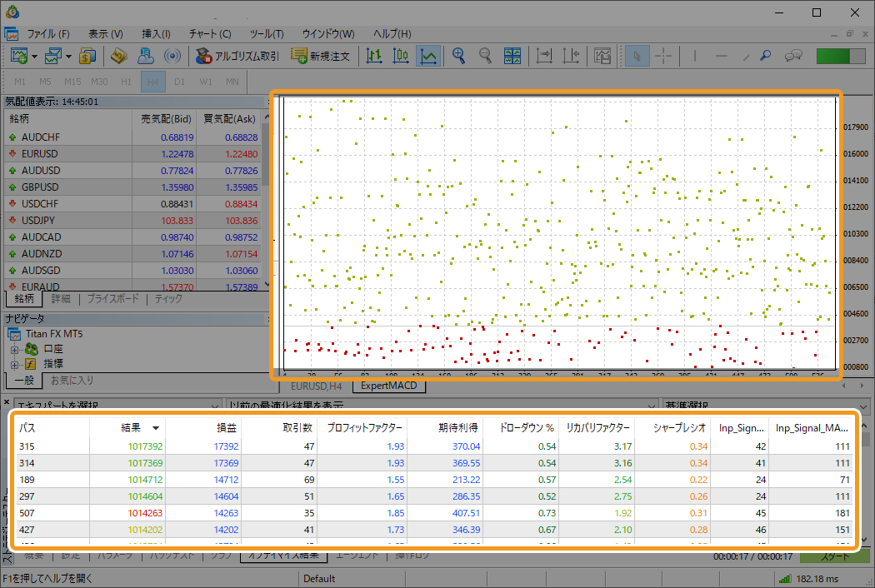Select the ExpertMACD chart tab
Screen dimensions: 875x588
(389, 386)
